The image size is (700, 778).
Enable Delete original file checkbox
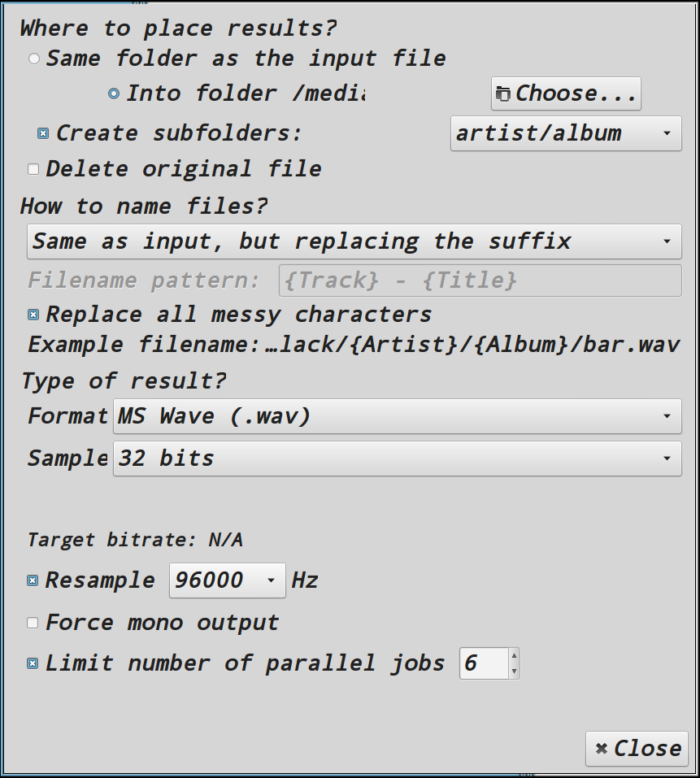tap(33, 170)
